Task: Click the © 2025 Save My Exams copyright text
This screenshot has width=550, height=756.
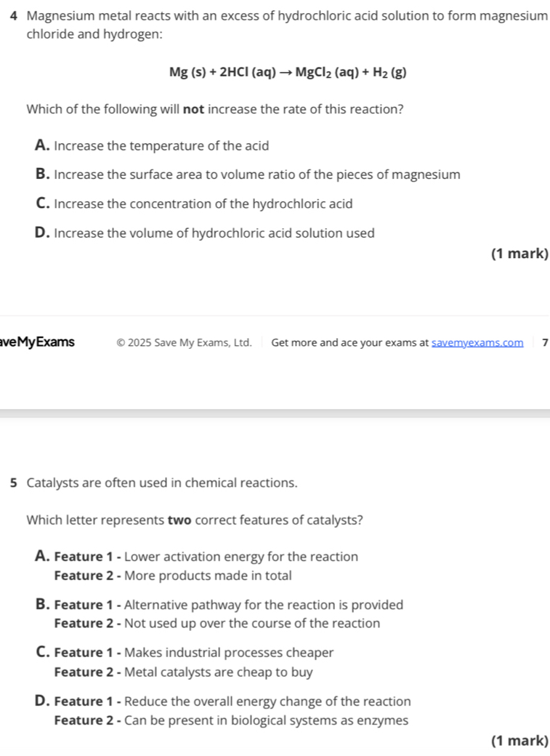Action: 184,342
